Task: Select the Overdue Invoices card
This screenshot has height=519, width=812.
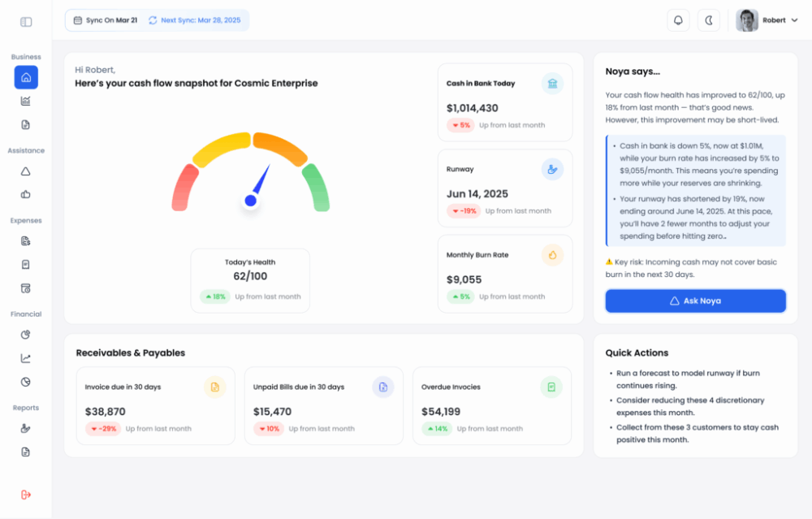Action: [x=492, y=405]
